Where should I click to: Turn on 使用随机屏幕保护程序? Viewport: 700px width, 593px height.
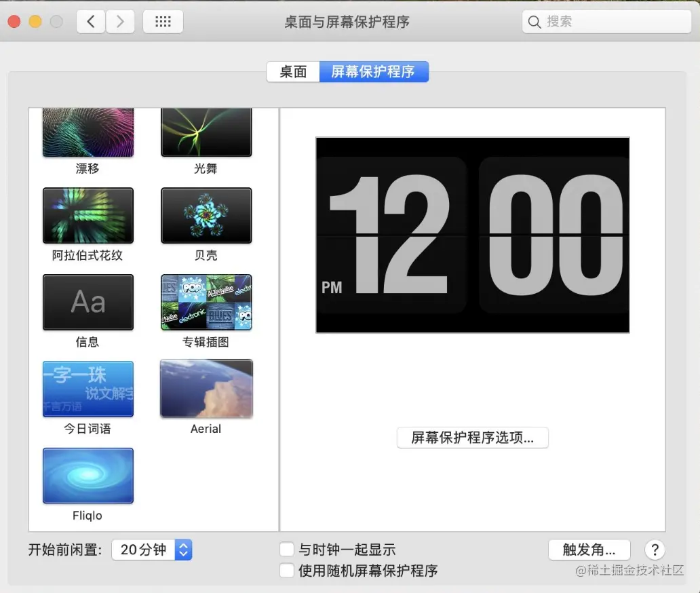click(286, 571)
